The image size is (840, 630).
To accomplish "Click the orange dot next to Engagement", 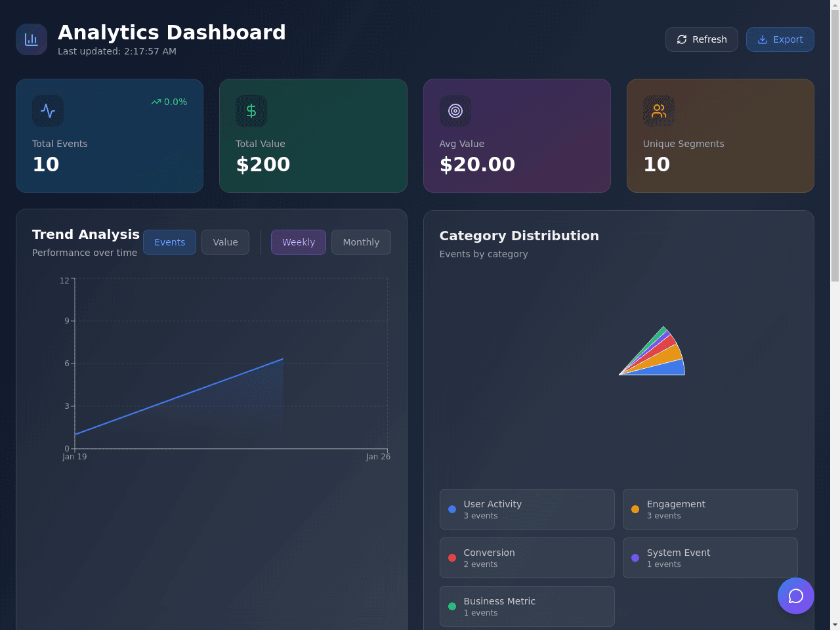I will pyautogui.click(x=635, y=509).
